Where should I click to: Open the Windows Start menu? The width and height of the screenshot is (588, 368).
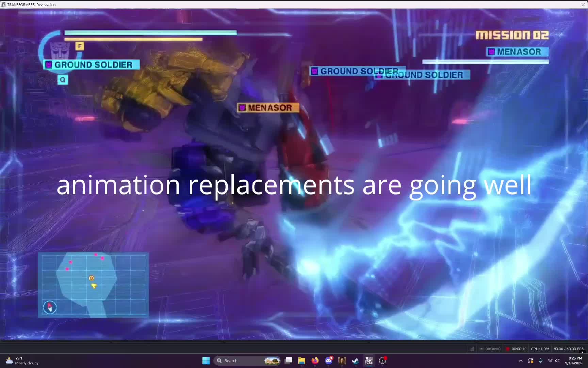[206, 361]
